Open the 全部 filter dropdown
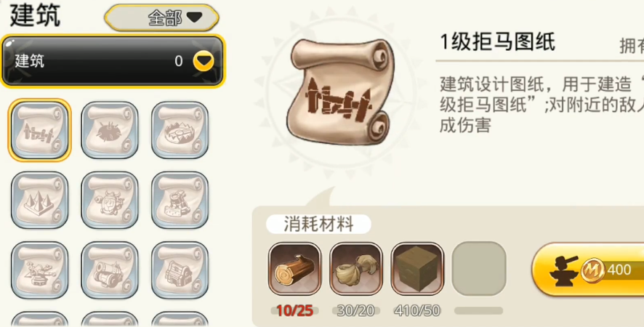Image resolution: width=644 pixels, height=327 pixels. 161,17
